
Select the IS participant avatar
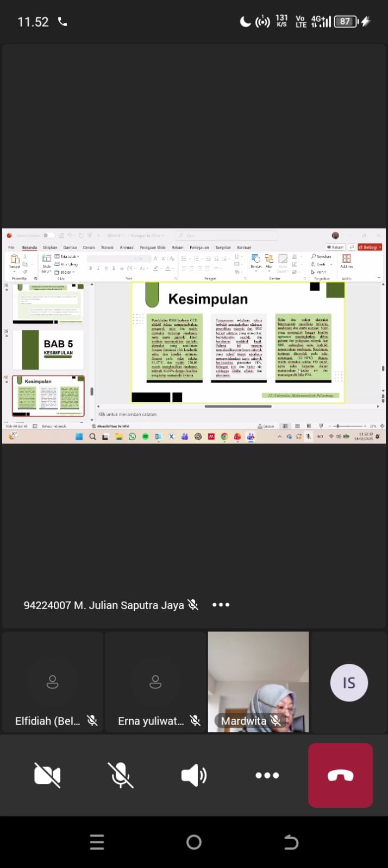[x=349, y=682]
